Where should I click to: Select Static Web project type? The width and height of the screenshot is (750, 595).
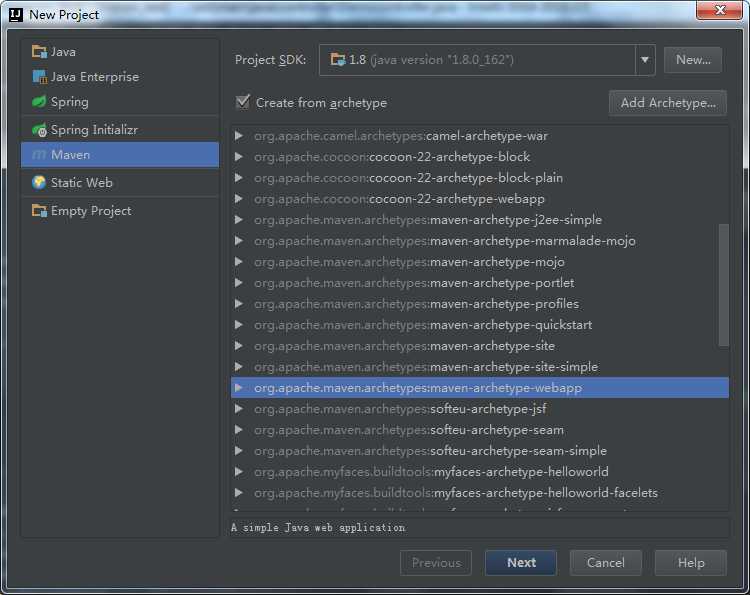coord(120,182)
